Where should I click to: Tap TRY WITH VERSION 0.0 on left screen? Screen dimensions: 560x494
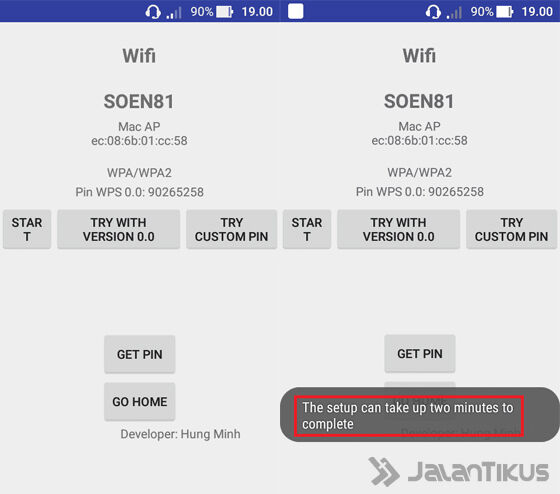pyautogui.click(x=119, y=229)
